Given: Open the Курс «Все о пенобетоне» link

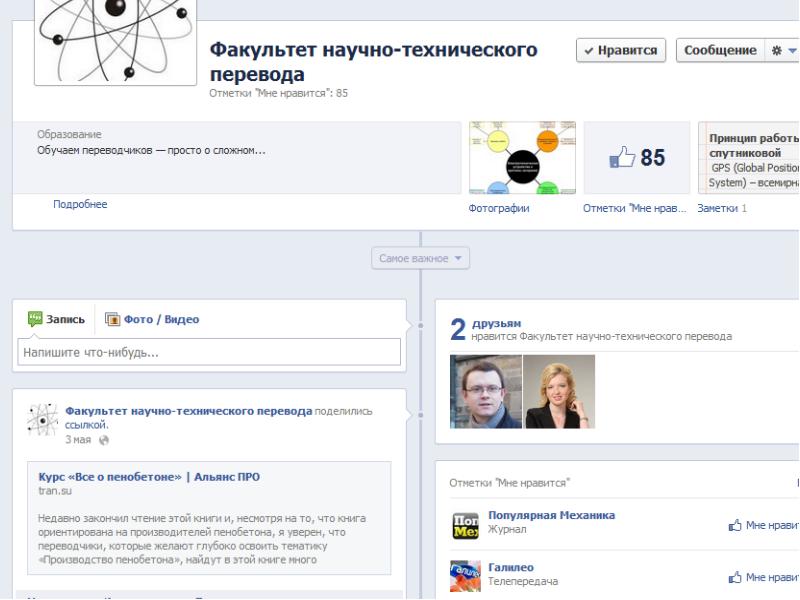Looking at the screenshot, I should [x=148, y=477].
